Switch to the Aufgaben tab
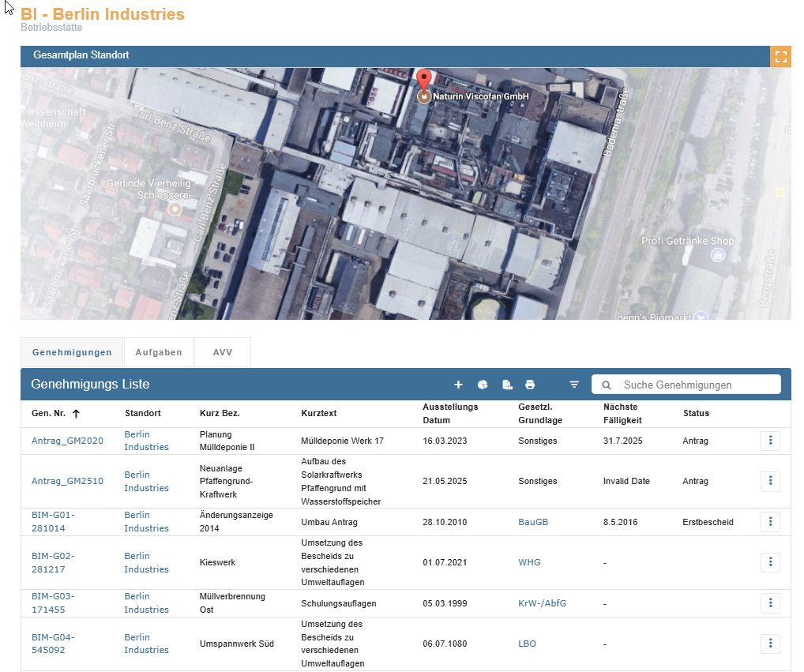The width and height of the screenshot is (804, 672). pos(158,352)
